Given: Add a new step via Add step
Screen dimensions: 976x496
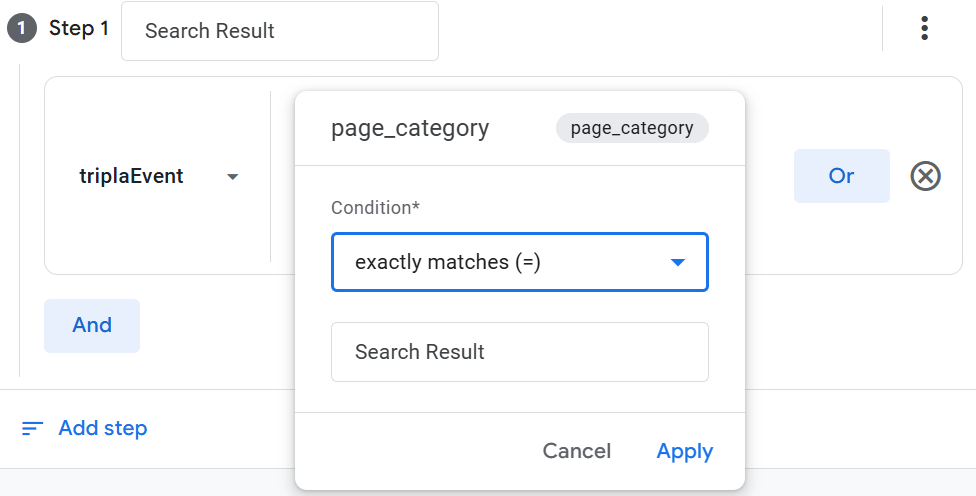Looking at the screenshot, I should [x=102, y=429].
